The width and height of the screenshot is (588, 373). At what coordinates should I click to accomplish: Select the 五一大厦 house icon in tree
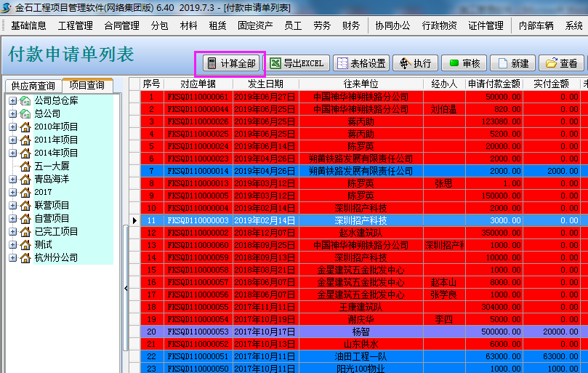coord(25,166)
